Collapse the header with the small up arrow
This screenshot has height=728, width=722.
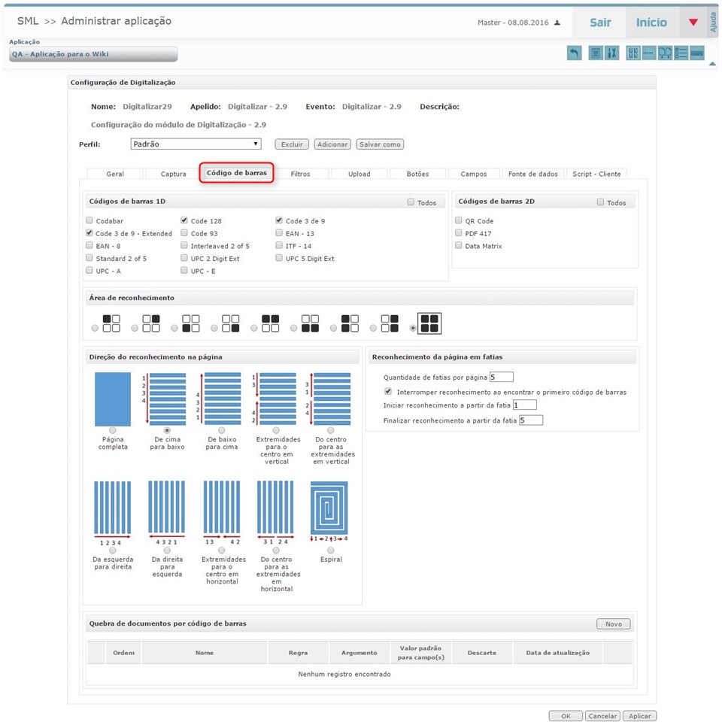(712, 64)
